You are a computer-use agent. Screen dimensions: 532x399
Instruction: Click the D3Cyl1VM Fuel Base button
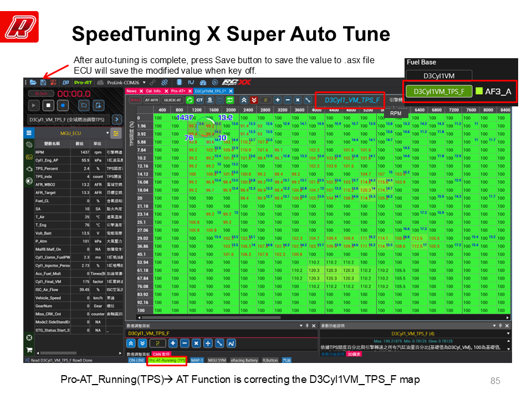pyautogui.click(x=439, y=76)
